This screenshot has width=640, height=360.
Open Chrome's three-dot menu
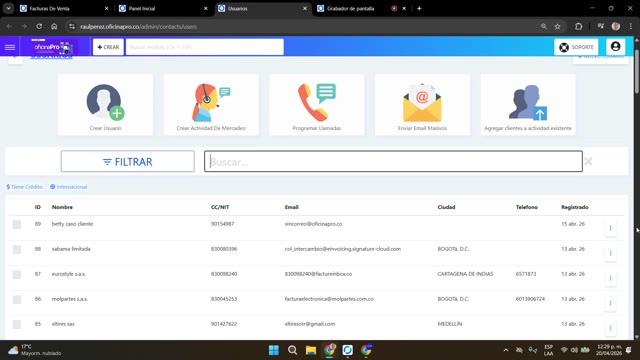click(631, 26)
